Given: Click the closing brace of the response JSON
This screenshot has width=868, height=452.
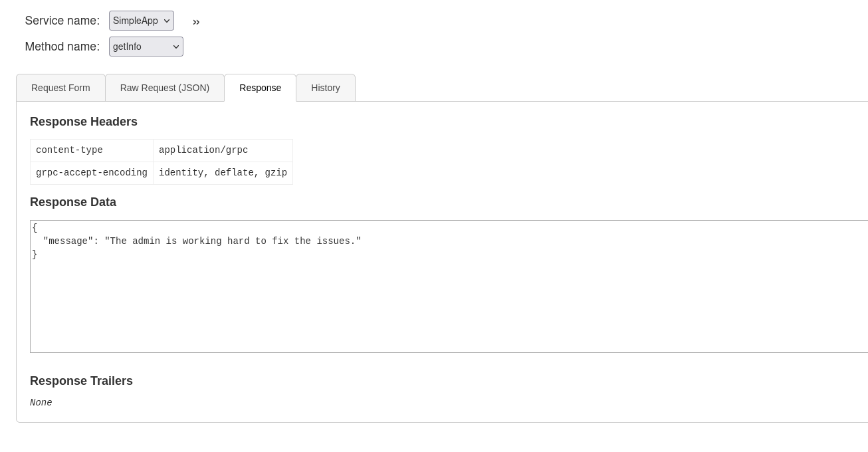Looking at the screenshot, I should click(35, 255).
